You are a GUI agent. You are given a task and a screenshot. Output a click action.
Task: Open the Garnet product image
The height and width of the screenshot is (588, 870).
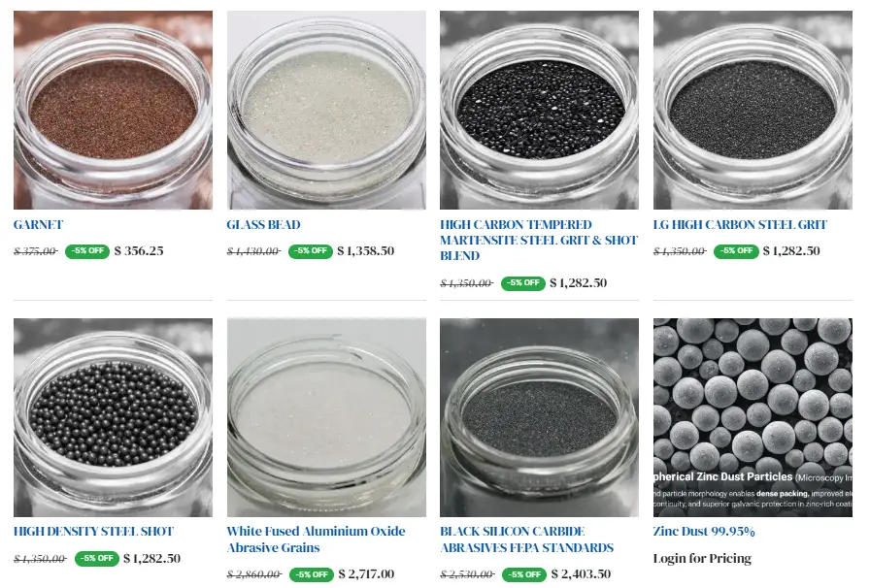(114, 110)
